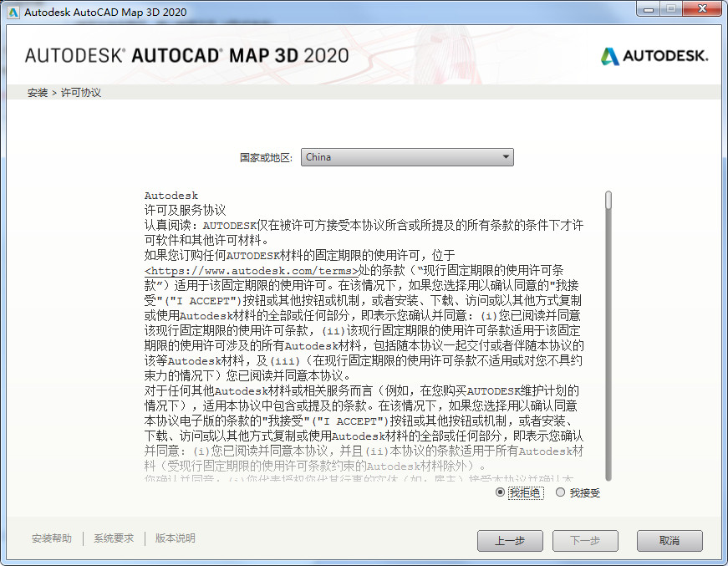Click the 许可协议 breadcrumb text

click(x=81, y=93)
